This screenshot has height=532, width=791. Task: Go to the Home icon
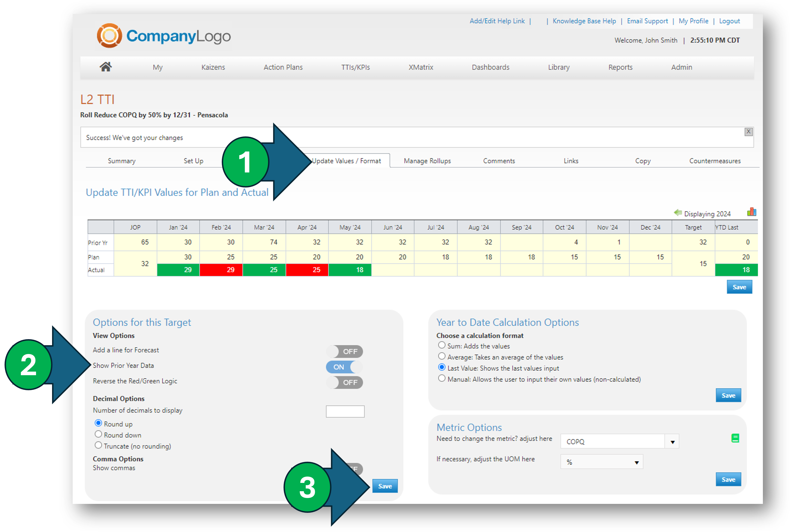coord(106,67)
